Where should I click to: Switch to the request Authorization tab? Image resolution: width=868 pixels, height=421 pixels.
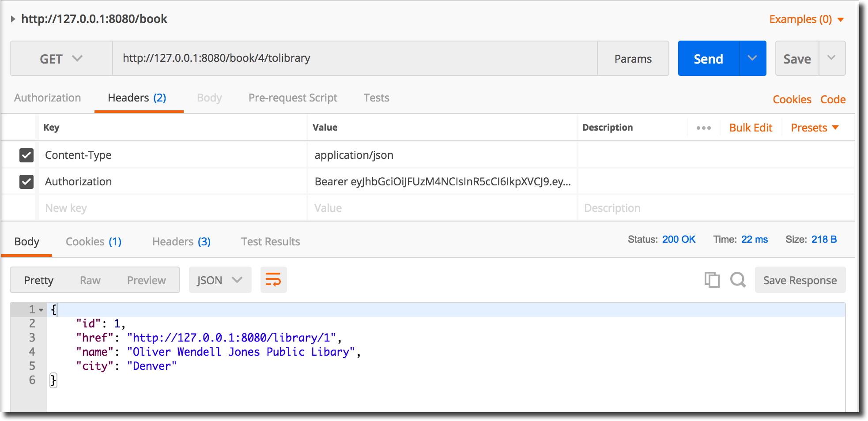pos(48,98)
